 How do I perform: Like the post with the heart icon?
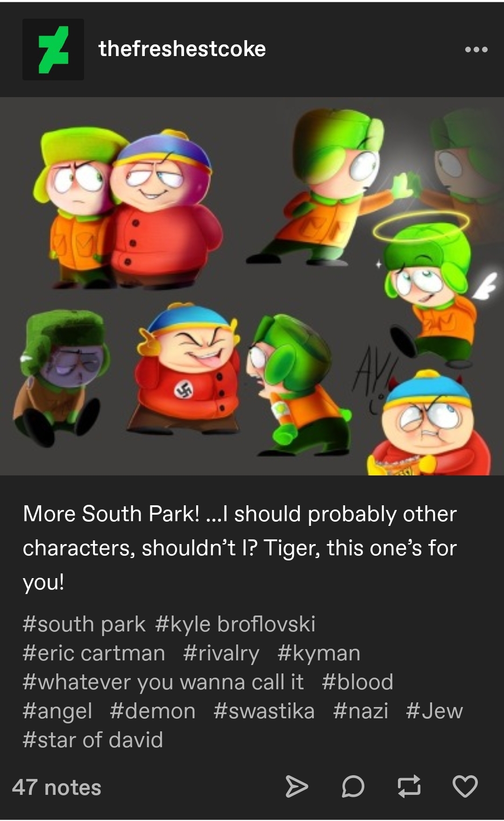point(465,786)
